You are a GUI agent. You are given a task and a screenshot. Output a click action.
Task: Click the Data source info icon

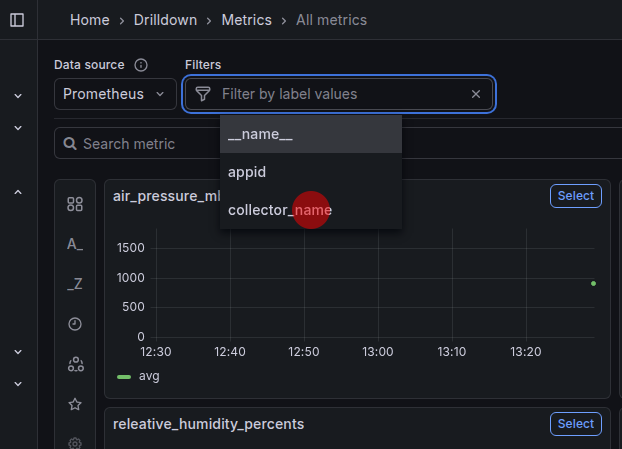pyautogui.click(x=141, y=65)
